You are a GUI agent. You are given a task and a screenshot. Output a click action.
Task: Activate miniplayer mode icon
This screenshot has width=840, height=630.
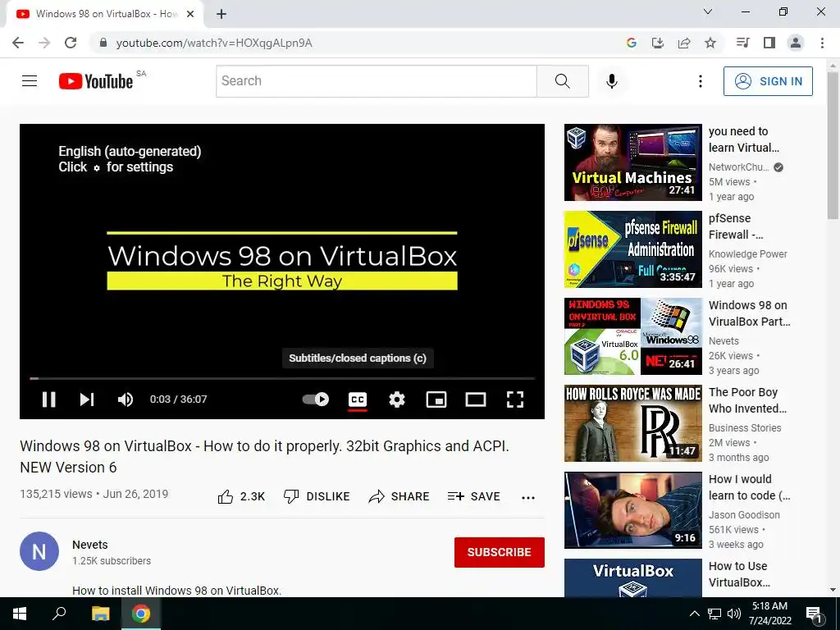click(436, 399)
